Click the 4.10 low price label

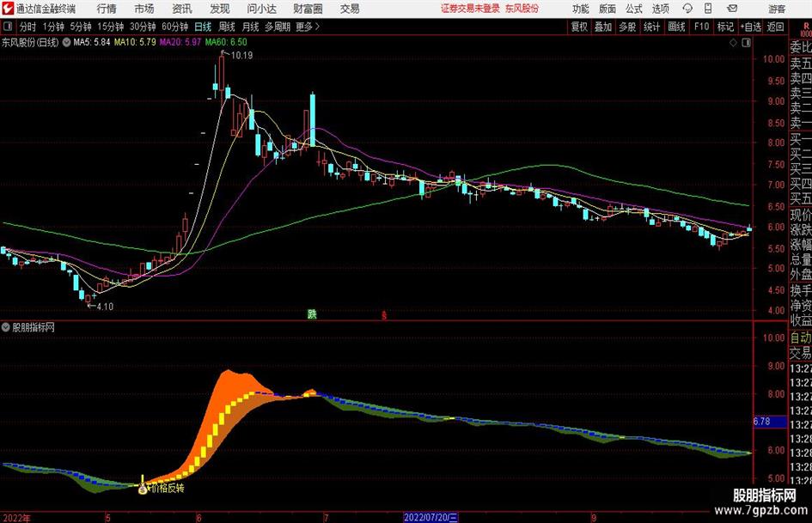tap(105, 307)
